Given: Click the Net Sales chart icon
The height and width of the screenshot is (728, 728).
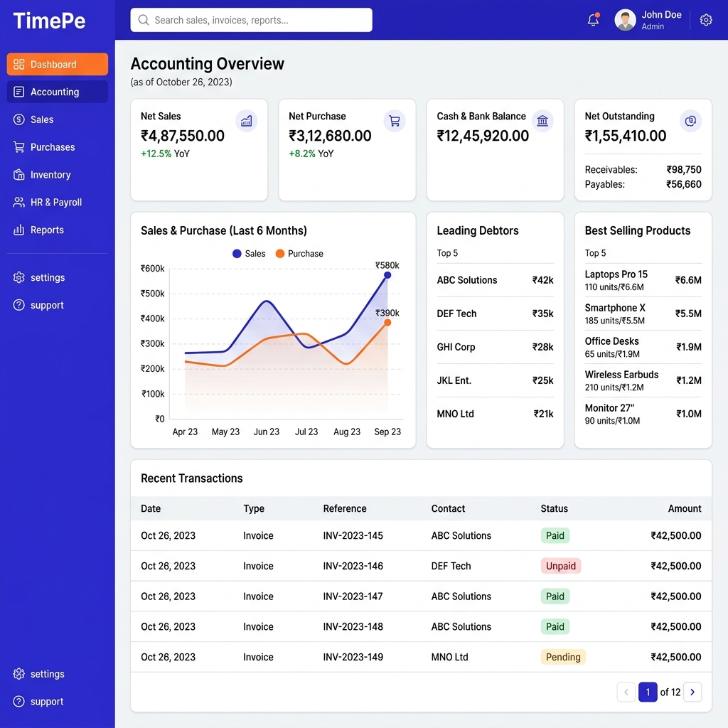Looking at the screenshot, I should (246, 121).
